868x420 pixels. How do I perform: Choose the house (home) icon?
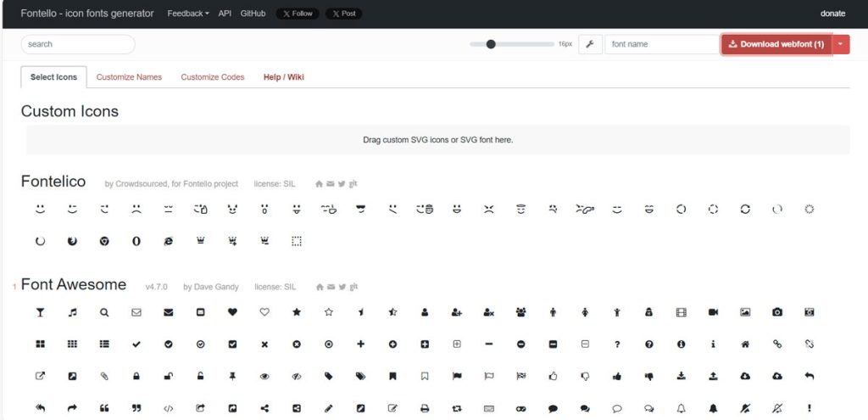745,344
